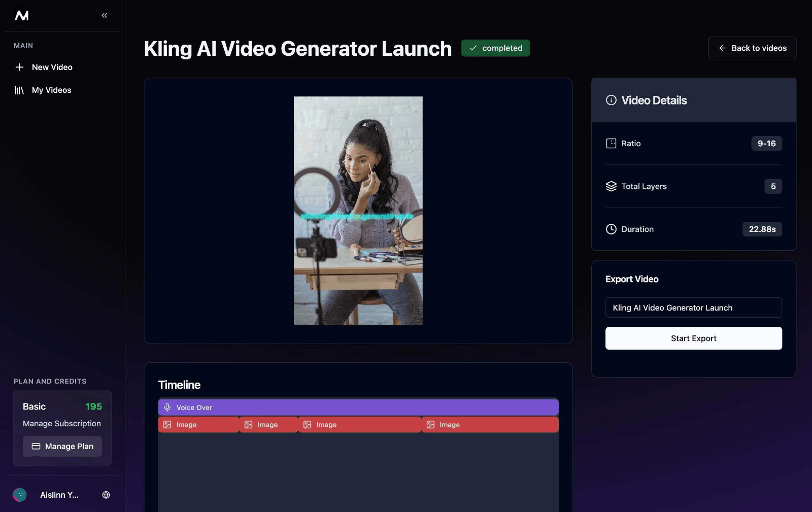Click the completed status badge
812x512 pixels.
pyautogui.click(x=495, y=48)
